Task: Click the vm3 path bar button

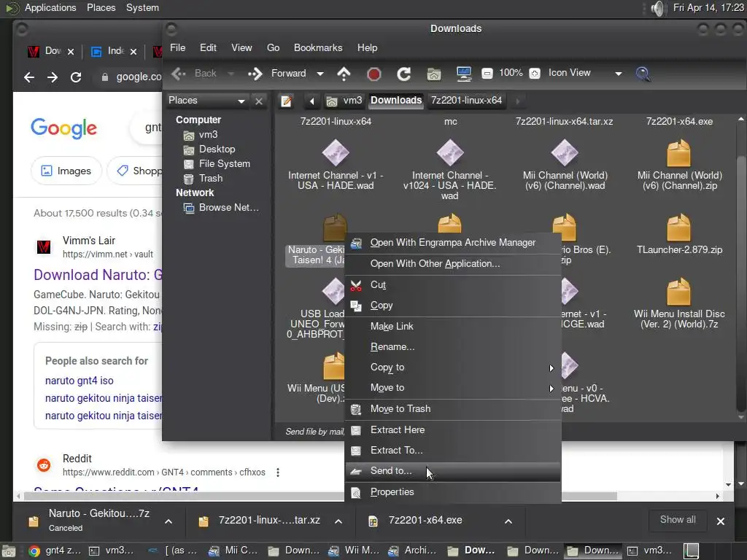Action: pyautogui.click(x=344, y=101)
